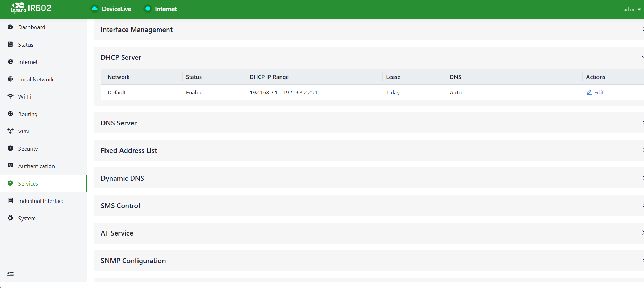The height and width of the screenshot is (288, 644).
Task: Expand the Fixed Address List section
Action: pos(642,150)
